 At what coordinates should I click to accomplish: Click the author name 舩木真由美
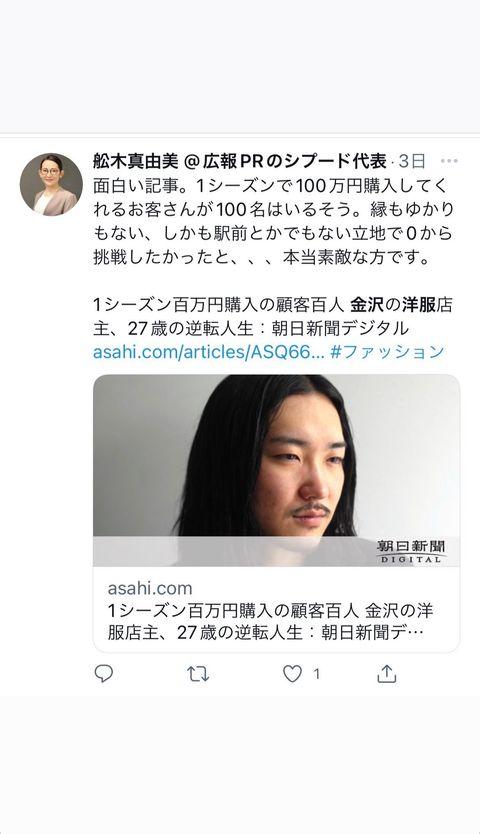[136, 161]
